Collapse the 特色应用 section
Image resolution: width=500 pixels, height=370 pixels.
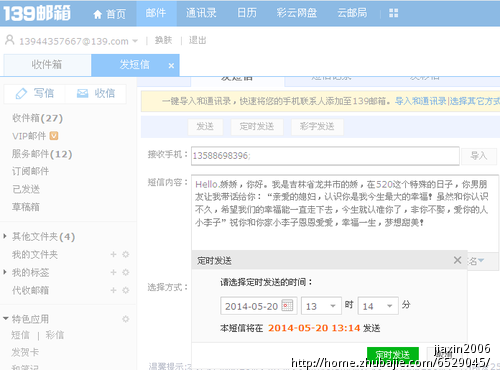point(6,319)
